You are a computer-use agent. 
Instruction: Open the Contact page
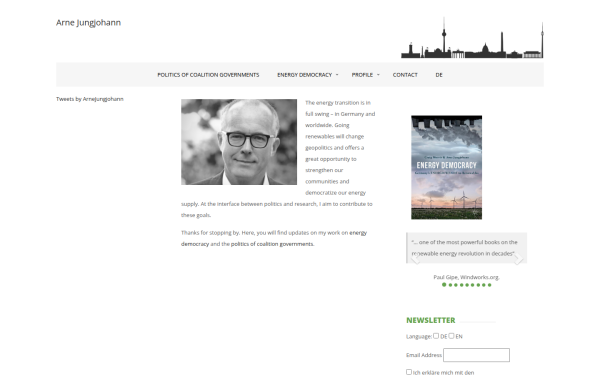coord(405,75)
